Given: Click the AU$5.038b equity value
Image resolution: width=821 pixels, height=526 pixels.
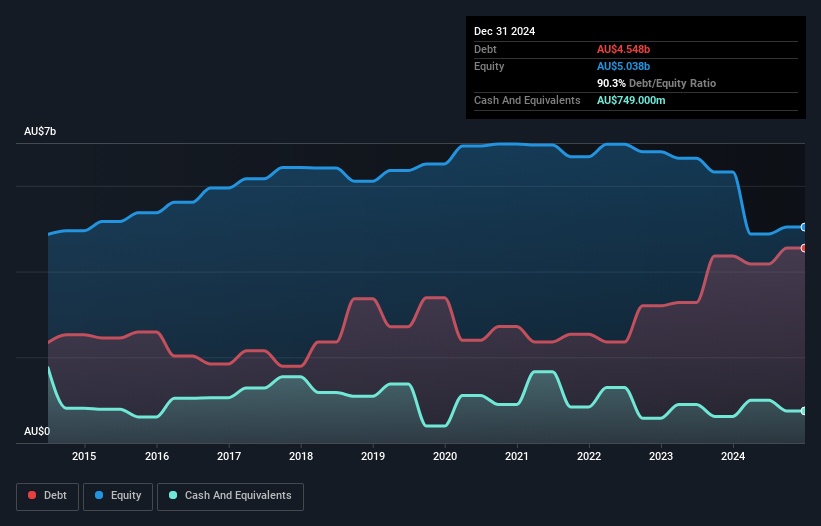Looking at the screenshot, I should [x=623, y=66].
